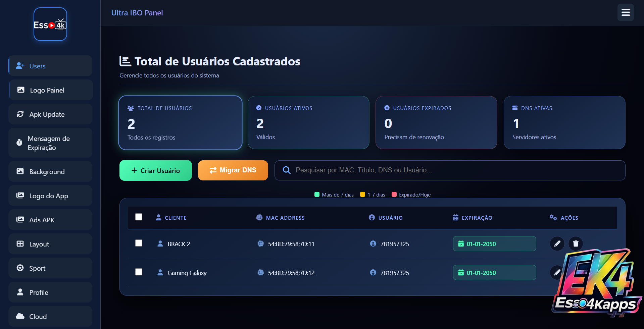The height and width of the screenshot is (329, 644).
Task: Click the green 'Mais de 7 dias' legend swatch
Action: tap(317, 195)
